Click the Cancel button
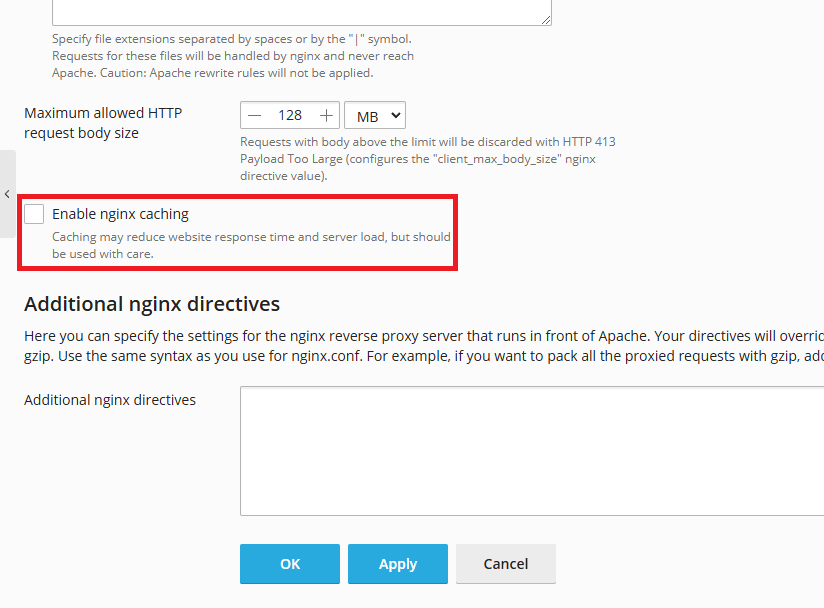 pos(506,564)
